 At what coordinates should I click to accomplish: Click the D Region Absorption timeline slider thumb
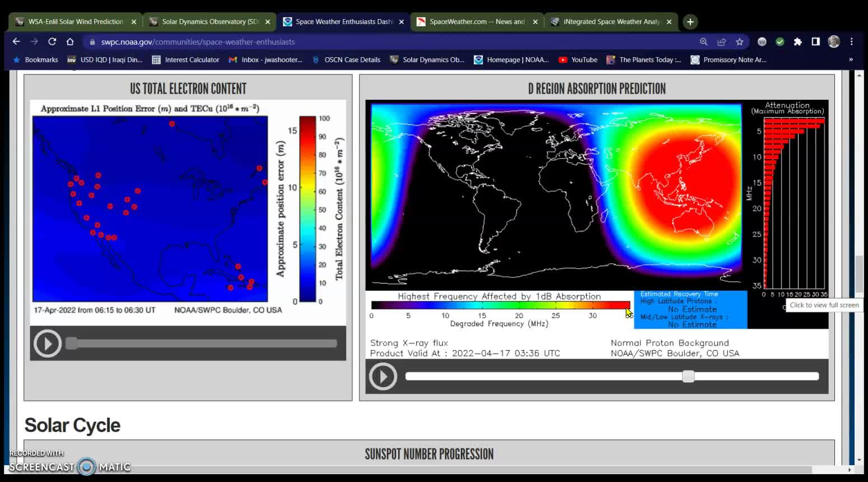pyautogui.click(x=688, y=376)
